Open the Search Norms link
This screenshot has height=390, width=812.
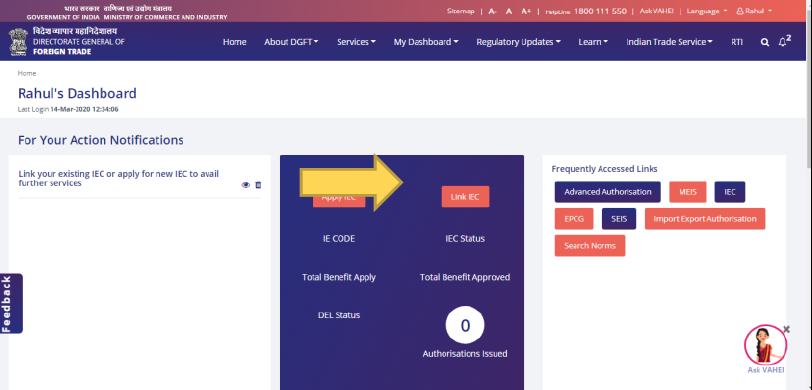tap(590, 245)
